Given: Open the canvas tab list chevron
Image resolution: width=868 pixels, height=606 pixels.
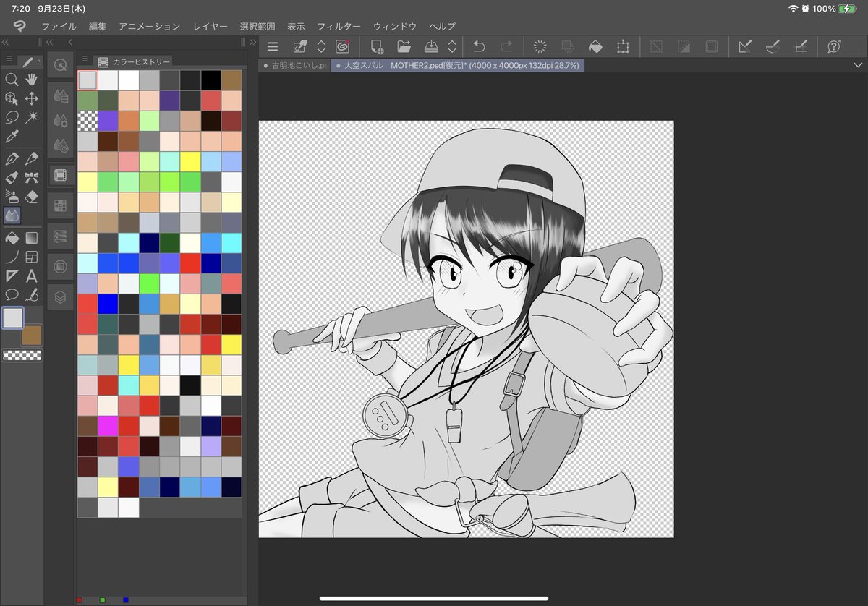Looking at the screenshot, I should [x=858, y=65].
